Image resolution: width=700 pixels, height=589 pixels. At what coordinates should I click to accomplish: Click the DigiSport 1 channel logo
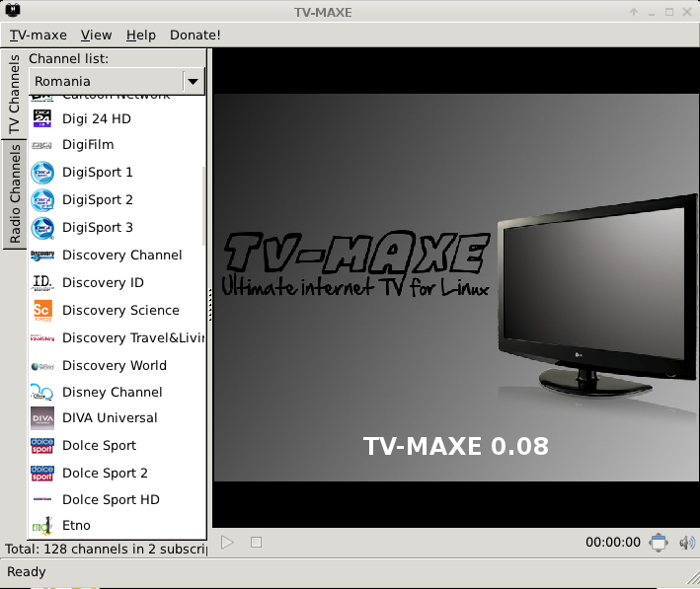(42, 173)
